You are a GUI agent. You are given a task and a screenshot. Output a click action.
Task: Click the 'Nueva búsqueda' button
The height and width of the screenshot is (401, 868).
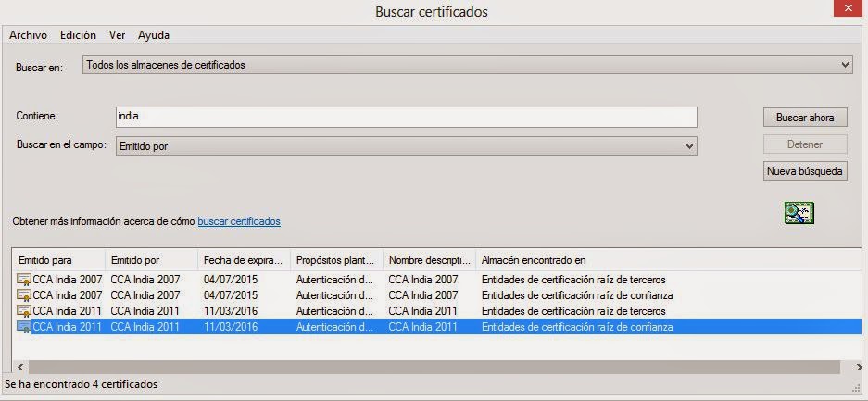(804, 171)
